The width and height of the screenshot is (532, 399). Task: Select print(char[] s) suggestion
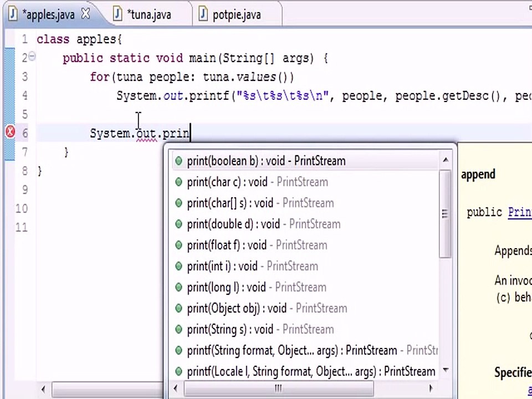[x=305, y=203]
